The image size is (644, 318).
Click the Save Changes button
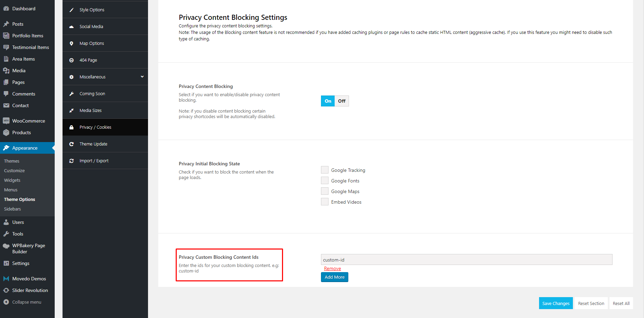[x=556, y=303]
